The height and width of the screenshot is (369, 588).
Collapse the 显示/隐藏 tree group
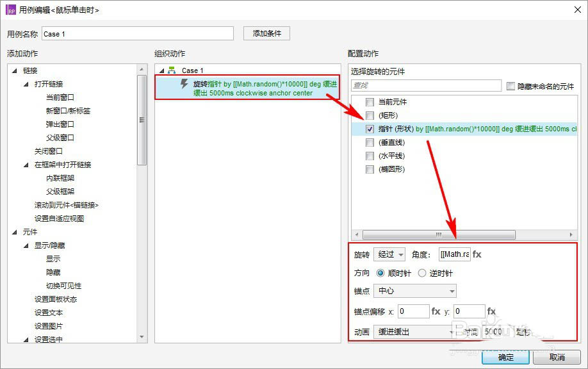[26, 245]
